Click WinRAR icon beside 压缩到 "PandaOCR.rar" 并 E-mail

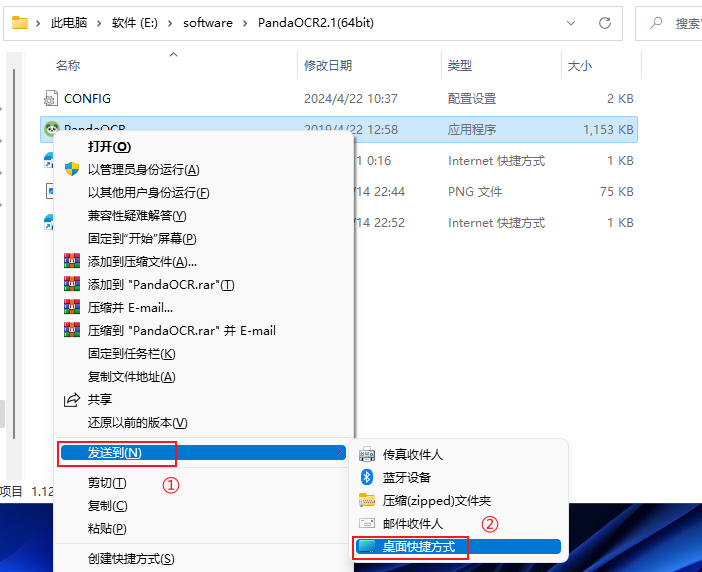(x=72, y=329)
